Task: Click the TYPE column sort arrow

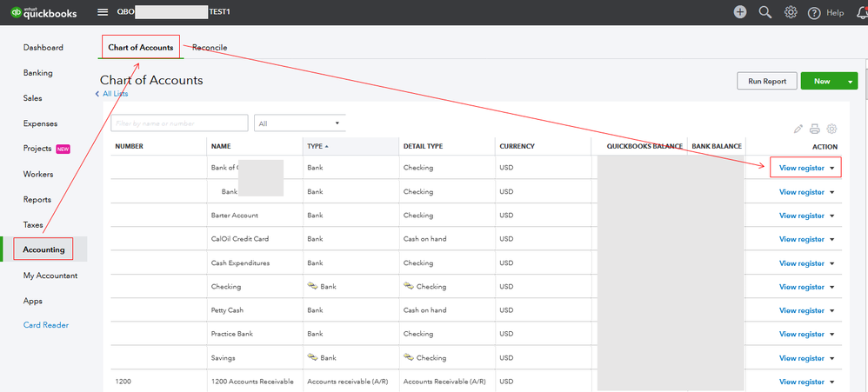Action: [327, 147]
